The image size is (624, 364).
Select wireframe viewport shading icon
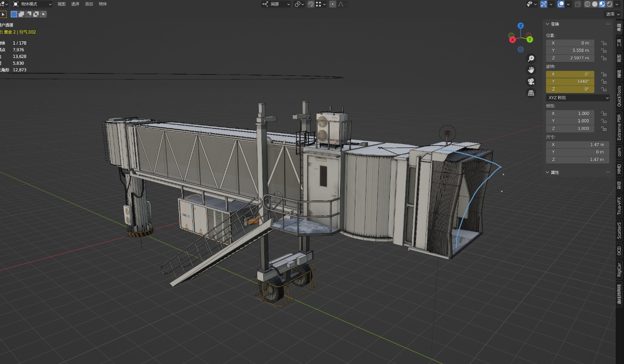tap(587, 4)
